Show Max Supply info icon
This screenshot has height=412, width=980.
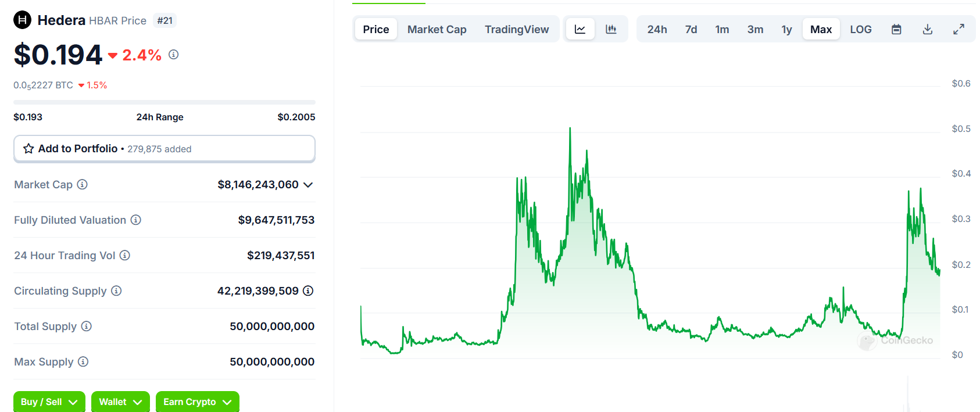(x=83, y=361)
